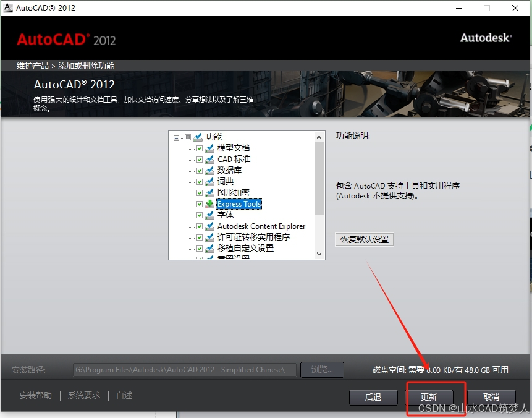Select the 图形加密 tree item
Image resolution: width=532 pixels, height=418 pixels.
point(234,192)
